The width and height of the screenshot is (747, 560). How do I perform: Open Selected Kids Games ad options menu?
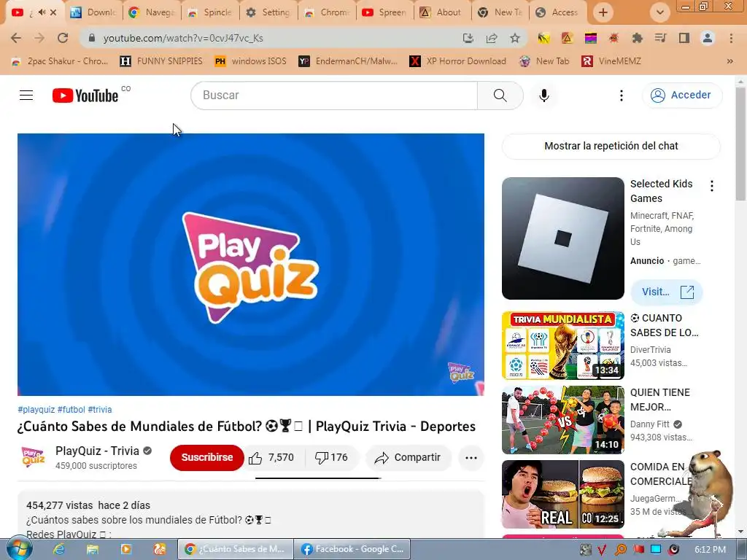click(x=712, y=186)
